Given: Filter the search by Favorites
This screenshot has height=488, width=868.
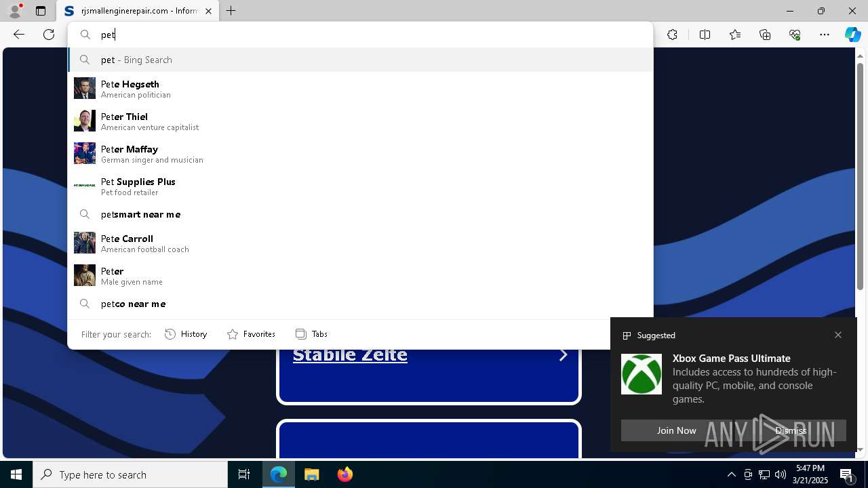Looking at the screenshot, I should (x=251, y=334).
